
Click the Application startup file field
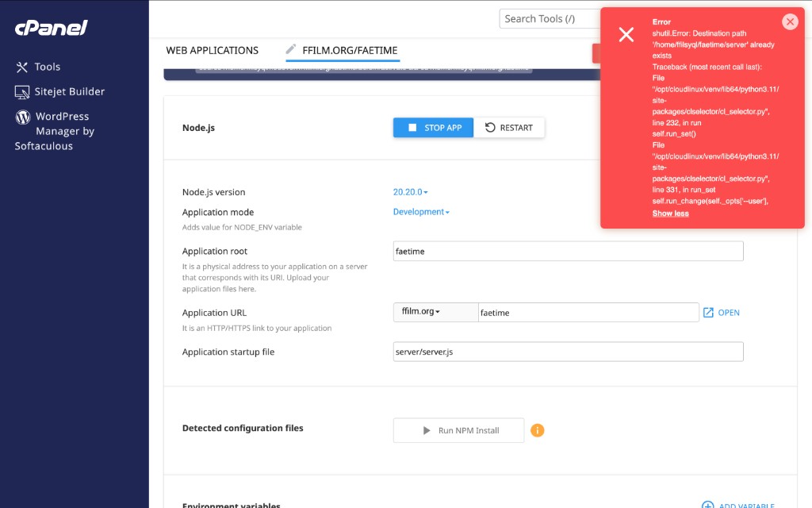568,352
